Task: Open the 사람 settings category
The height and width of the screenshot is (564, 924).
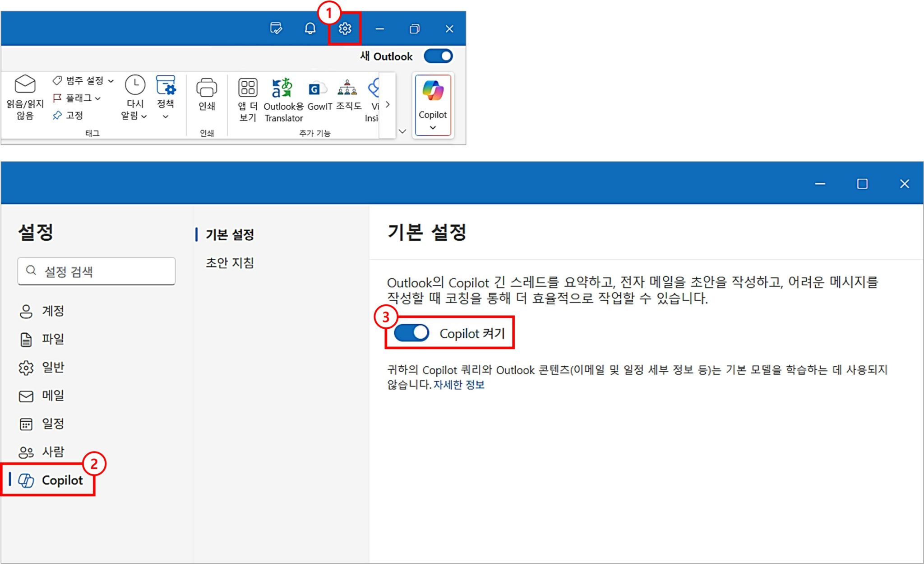Action: pos(42,452)
